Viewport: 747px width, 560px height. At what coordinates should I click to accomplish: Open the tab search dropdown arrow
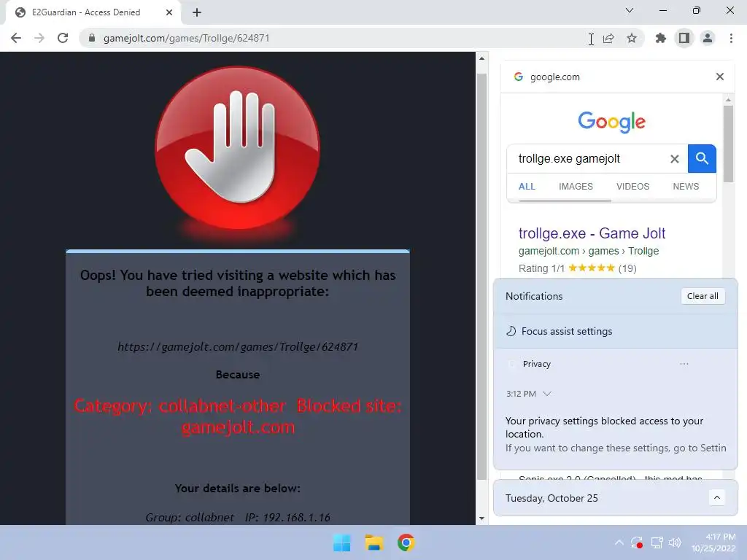click(x=630, y=10)
